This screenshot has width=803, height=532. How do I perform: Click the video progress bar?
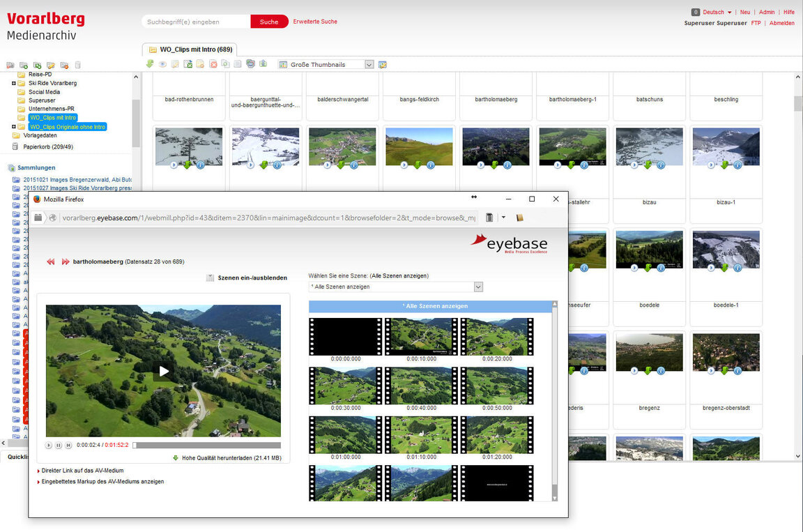click(x=208, y=445)
